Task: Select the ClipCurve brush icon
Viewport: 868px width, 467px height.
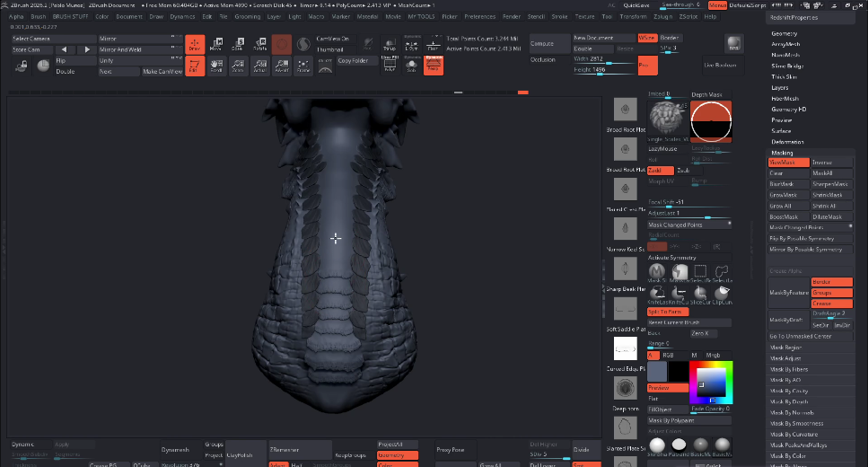Action: [722, 295]
